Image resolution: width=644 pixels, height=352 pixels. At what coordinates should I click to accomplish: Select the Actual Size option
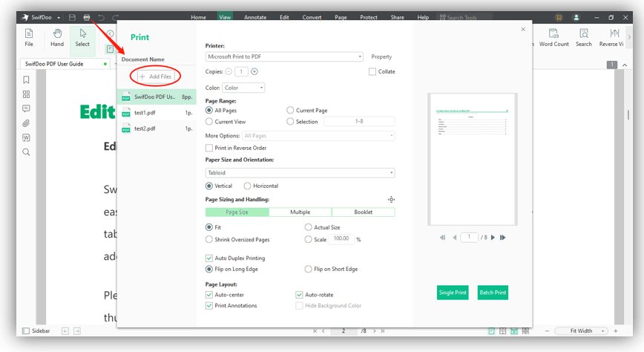point(308,227)
